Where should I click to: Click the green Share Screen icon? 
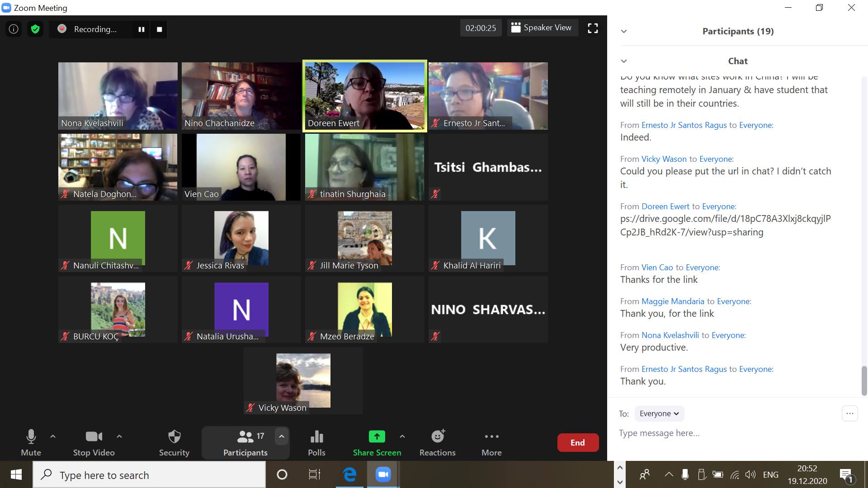point(377,437)
